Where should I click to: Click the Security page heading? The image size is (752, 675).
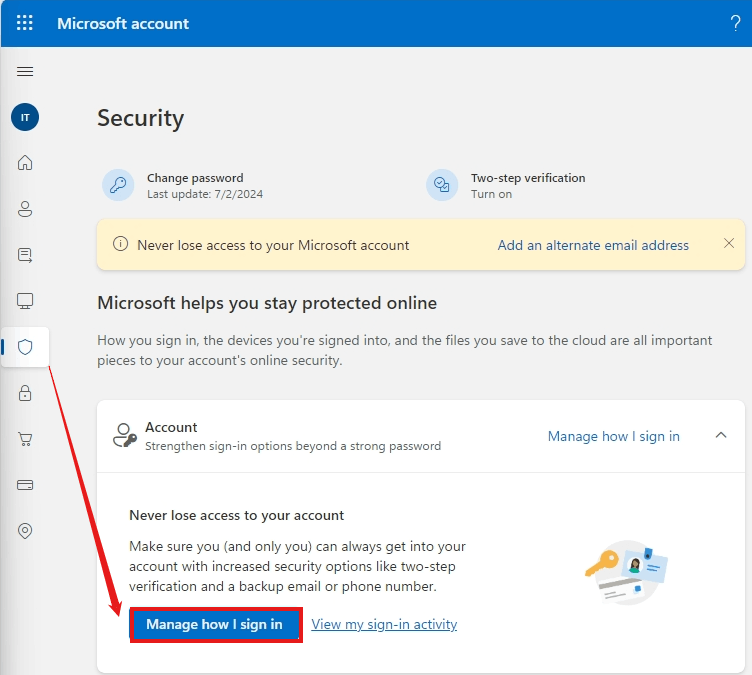pyautogui.click(x=141, y=118)
